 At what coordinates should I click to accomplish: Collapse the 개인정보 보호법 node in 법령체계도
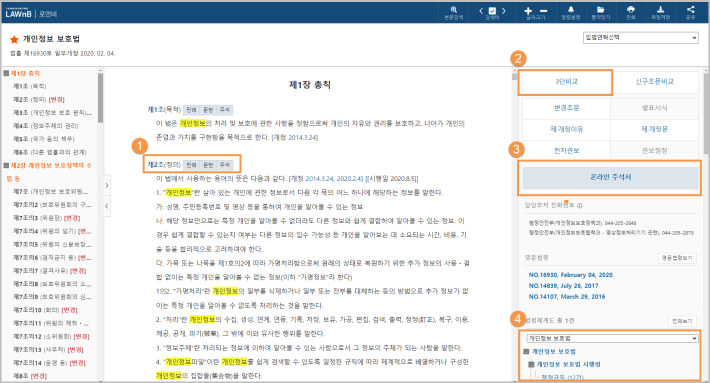pyautogui.click(x=526, y=351)
